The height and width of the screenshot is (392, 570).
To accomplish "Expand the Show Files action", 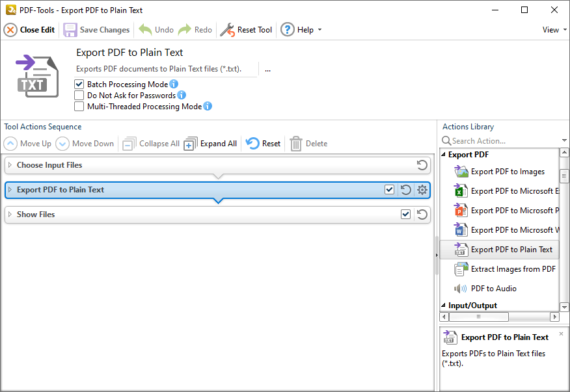I will coord(10,215).
